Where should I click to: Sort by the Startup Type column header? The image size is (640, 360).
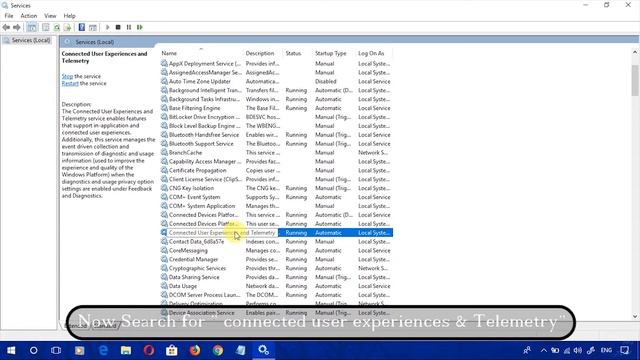point(331,53)
